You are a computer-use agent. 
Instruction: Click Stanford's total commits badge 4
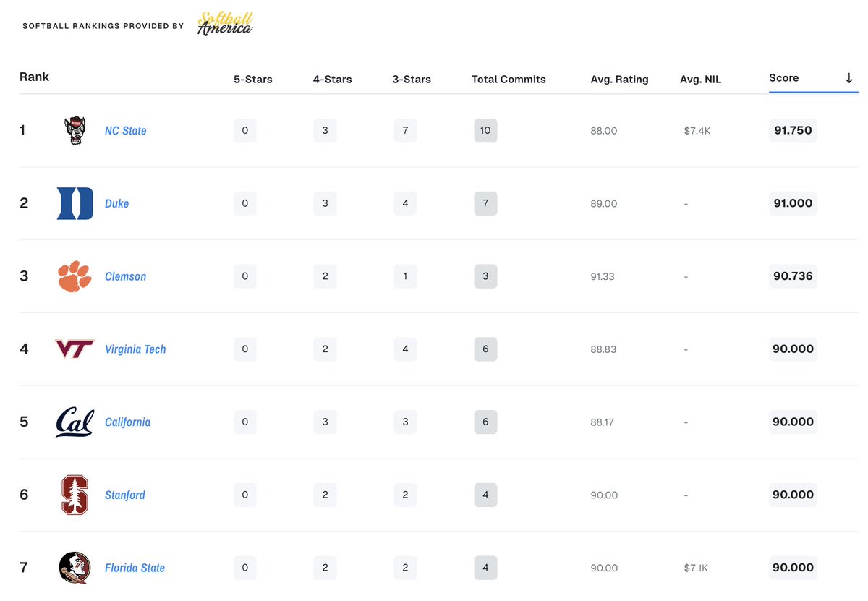[485, 495]
